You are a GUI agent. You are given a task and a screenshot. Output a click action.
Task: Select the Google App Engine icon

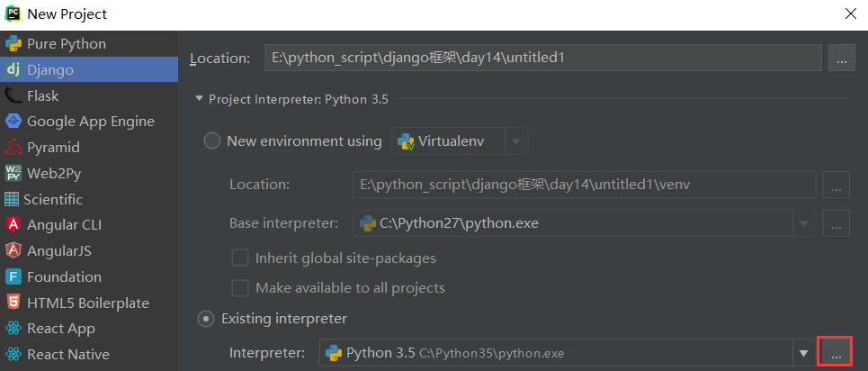(x=13, y=122)
